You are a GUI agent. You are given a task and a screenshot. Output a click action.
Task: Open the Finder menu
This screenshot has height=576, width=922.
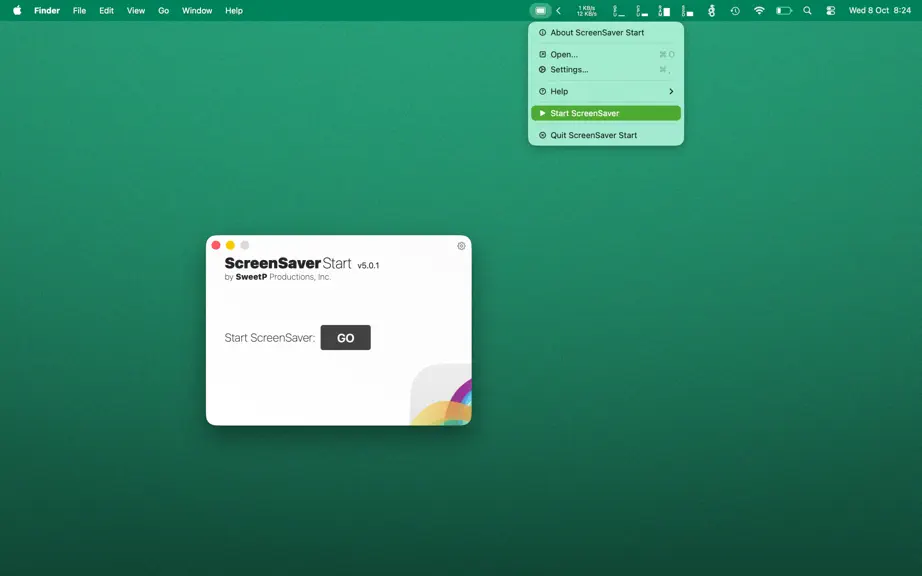tap(47, 11)
